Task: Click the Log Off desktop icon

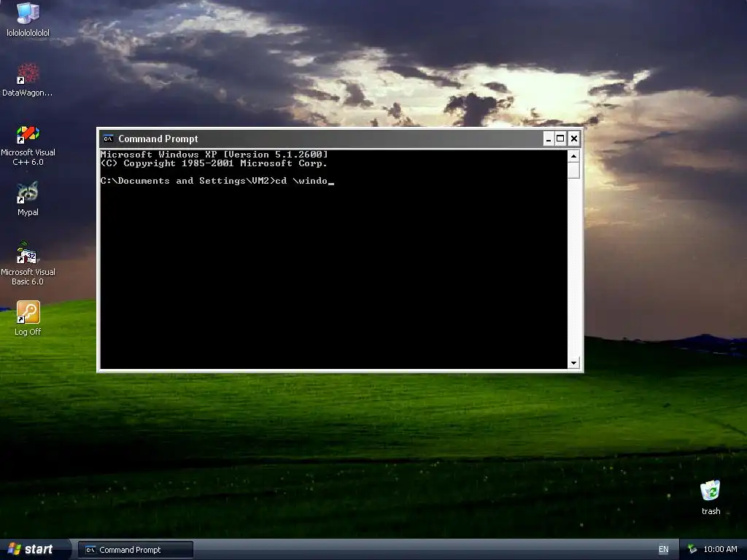Action: 28,318
